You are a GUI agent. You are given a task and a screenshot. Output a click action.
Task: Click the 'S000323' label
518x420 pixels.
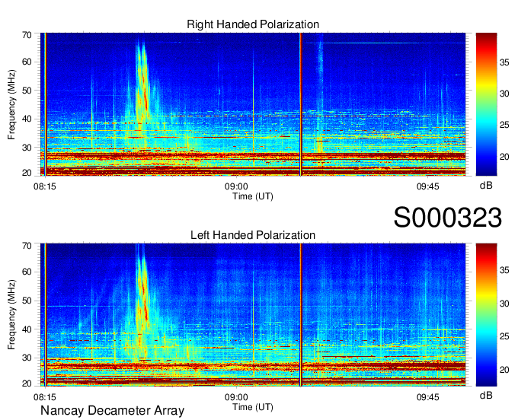coord(448,218)
